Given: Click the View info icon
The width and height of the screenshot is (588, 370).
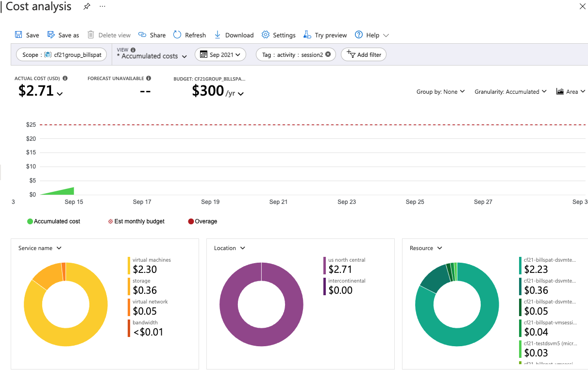Looking at the screenshot, I should pyautogui.click(x=133, y=50).
